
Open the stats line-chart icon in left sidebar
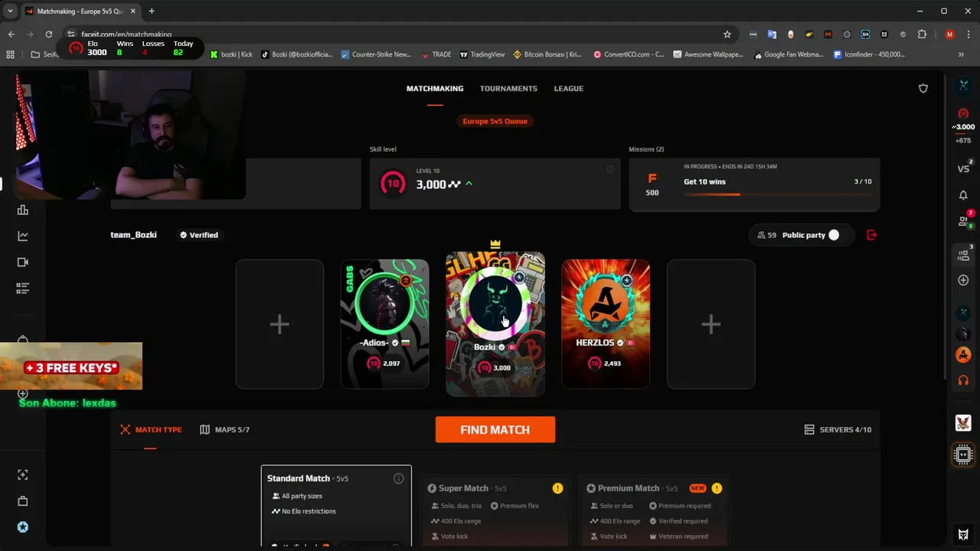coord(23,236)
